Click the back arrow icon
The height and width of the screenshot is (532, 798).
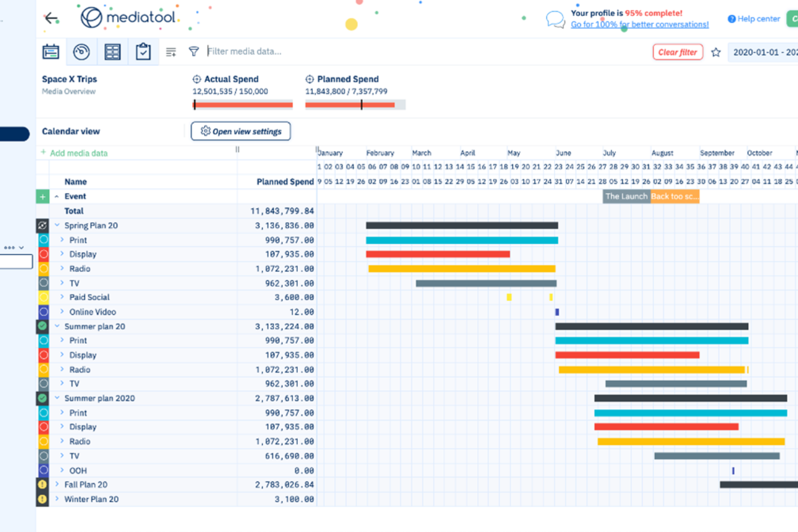(52, 19)
